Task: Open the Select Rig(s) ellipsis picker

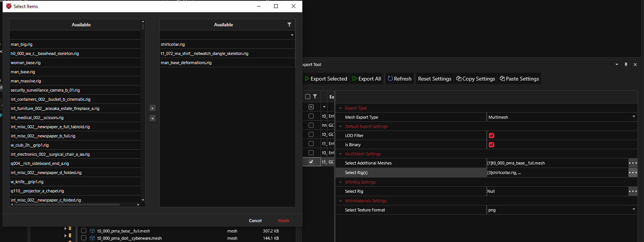Action: point(633,173)
